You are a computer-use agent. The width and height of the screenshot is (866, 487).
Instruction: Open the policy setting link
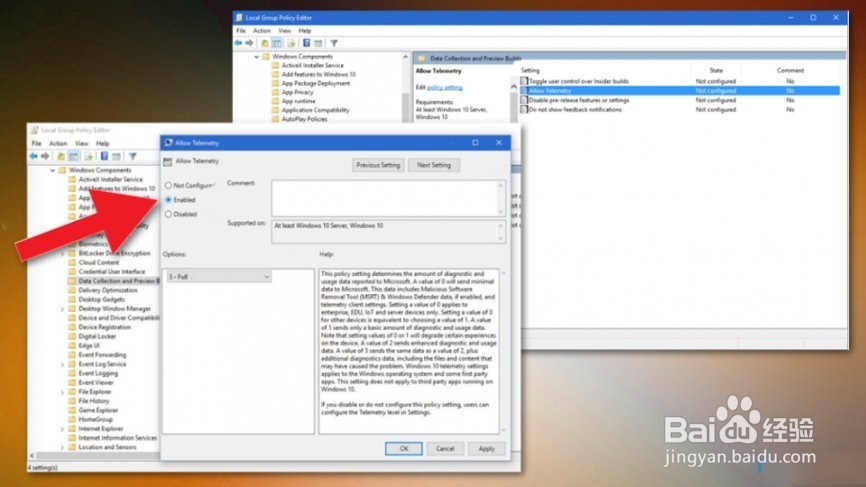point(445,88)
